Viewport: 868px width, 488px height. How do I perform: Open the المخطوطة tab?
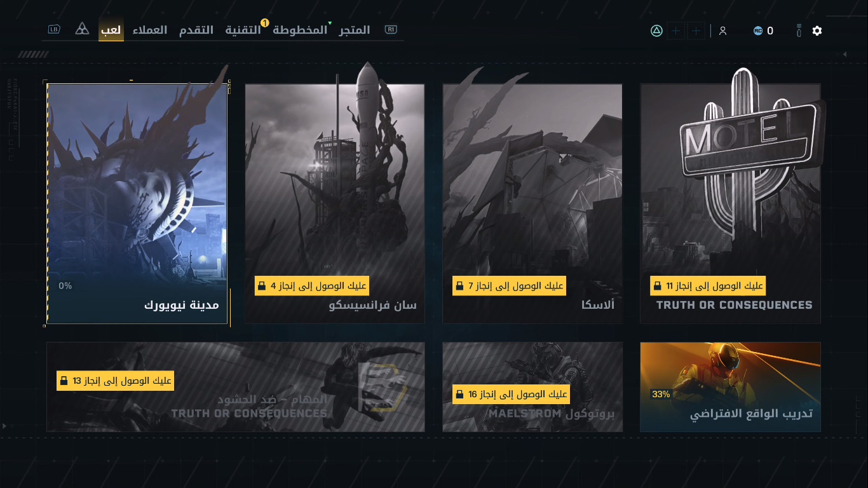click(300, 30)
